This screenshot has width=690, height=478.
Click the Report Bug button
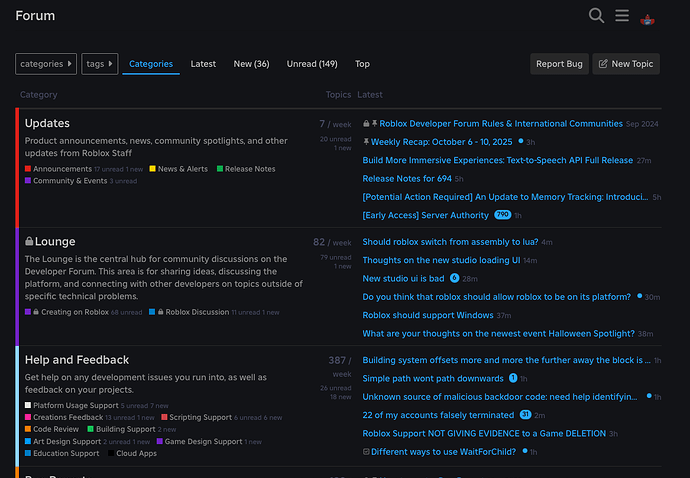pyautogui.click(x=559, y=64)
